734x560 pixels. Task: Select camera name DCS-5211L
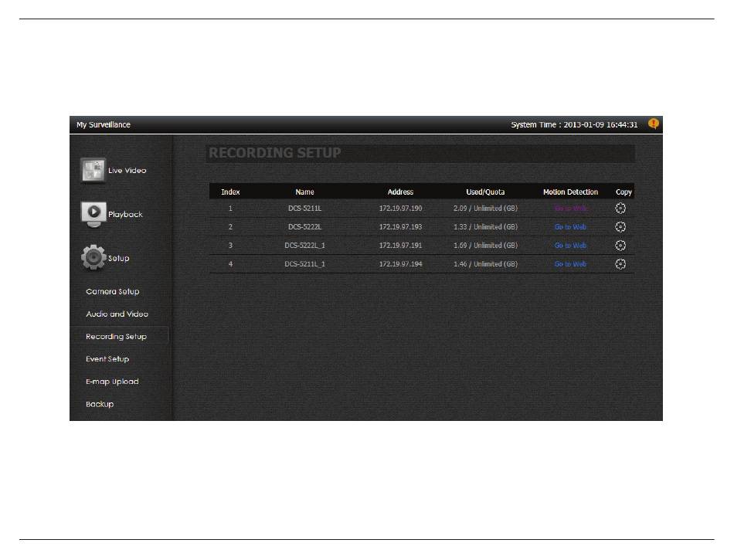point(304,209)
